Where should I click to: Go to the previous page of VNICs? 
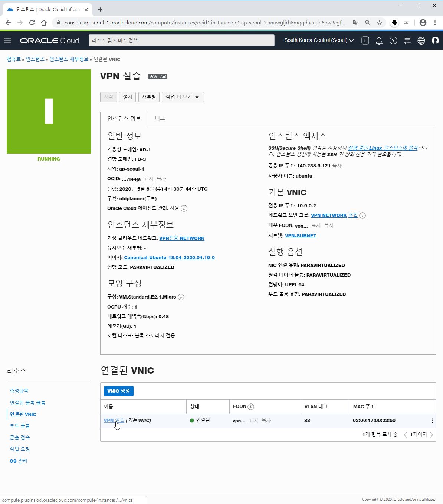pos(406,435)
